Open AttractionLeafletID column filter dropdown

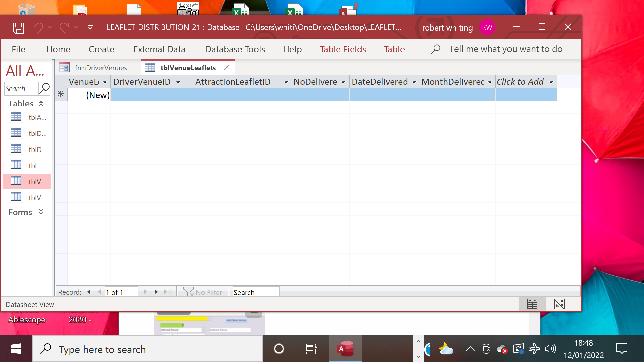(286, 82)
